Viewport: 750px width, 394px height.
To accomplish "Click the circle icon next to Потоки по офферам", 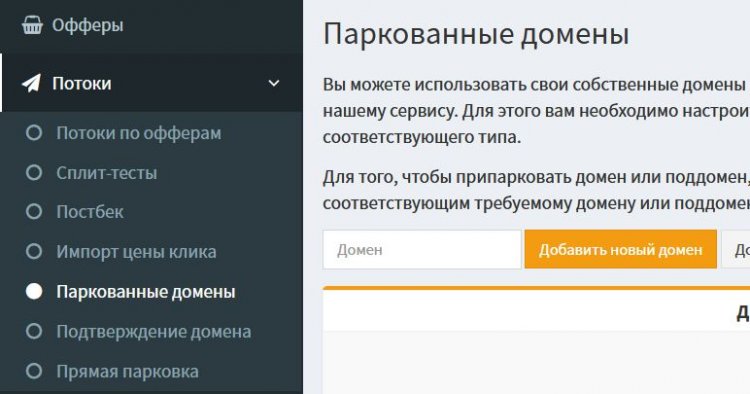I will point(34,133).
